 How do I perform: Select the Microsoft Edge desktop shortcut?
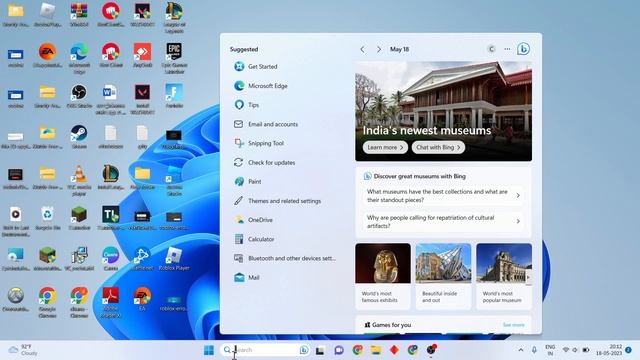[79, 58]
